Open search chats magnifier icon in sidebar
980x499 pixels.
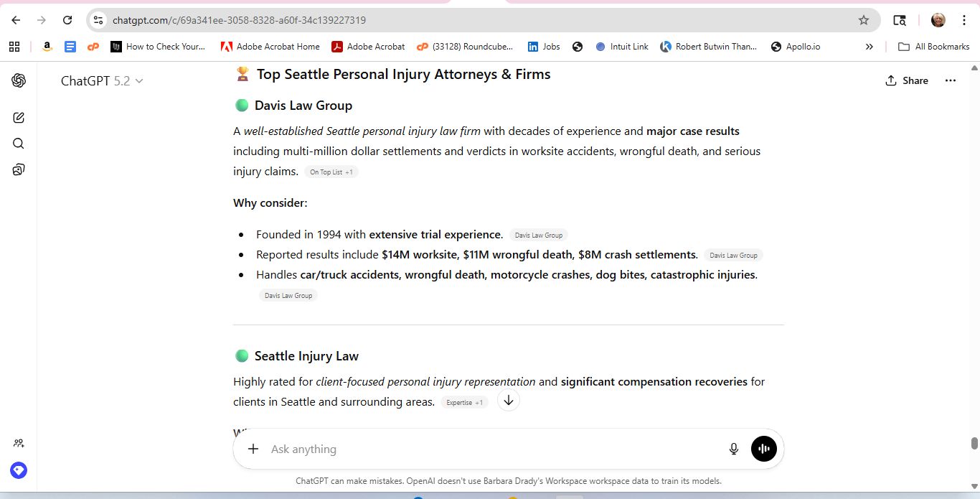[x=19, y=144]
